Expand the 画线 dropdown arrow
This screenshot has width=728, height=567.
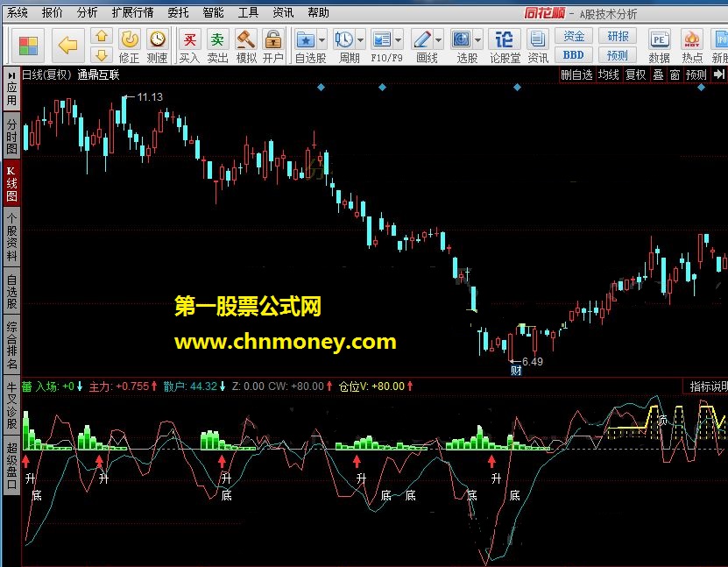[x=438, y=40]
